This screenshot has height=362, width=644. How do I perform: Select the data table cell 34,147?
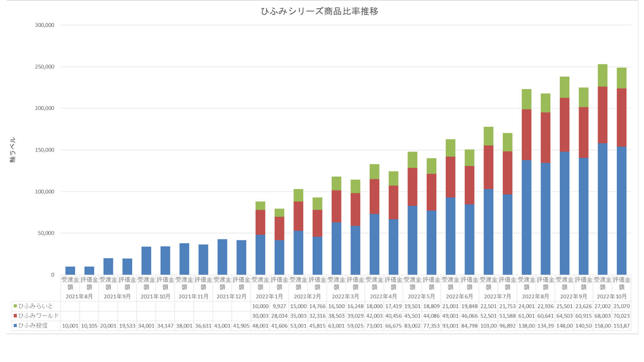[x=165, y=326]
